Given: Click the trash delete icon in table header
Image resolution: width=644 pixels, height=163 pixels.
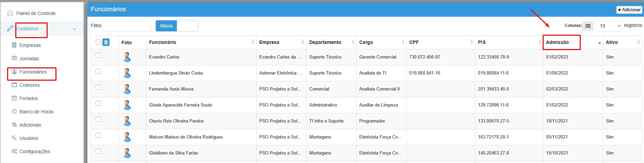Looking at the screenshot, I should 106,42.
